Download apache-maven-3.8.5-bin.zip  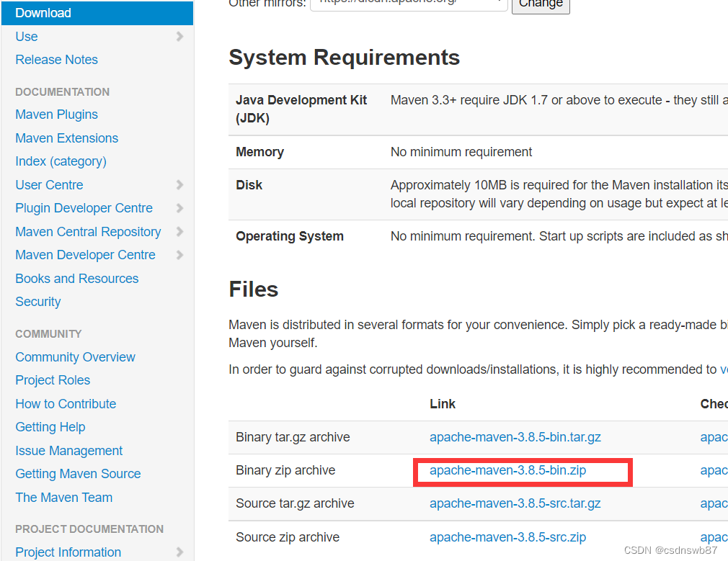coord(508,470)
